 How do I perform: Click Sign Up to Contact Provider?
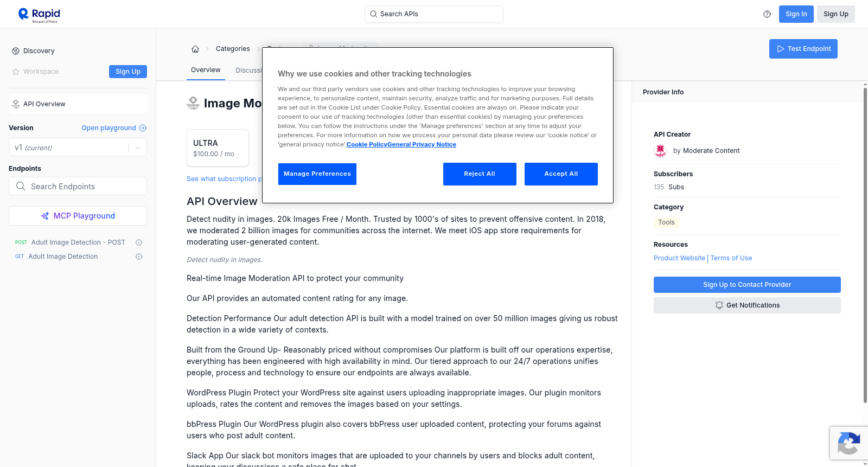click(x=747, y=285)
